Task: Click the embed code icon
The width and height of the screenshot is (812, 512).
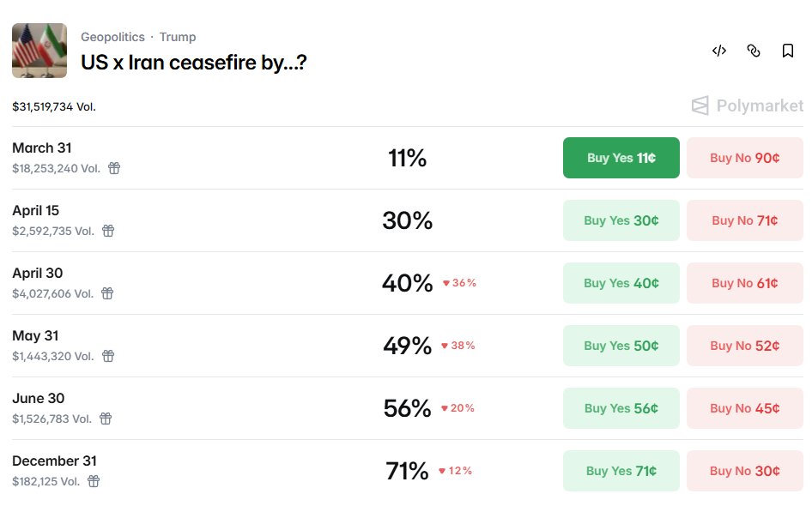Action: [x=719, y=51]
